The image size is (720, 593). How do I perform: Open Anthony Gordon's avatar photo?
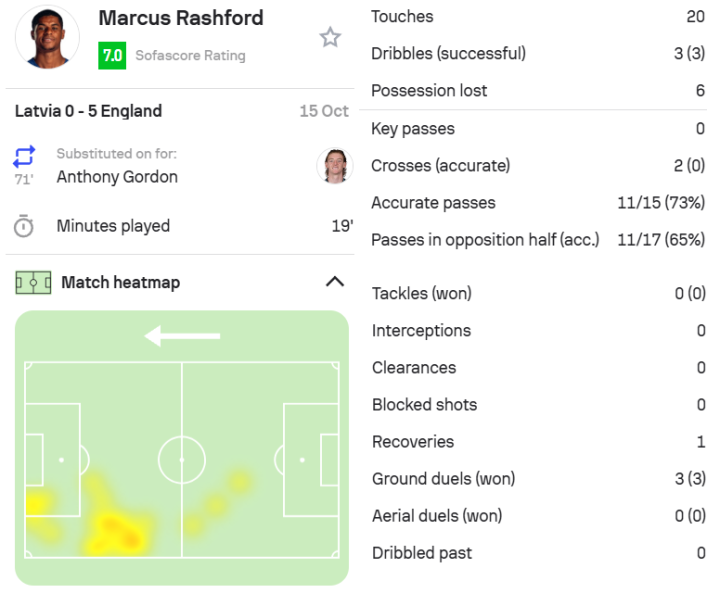coord(335,166)
